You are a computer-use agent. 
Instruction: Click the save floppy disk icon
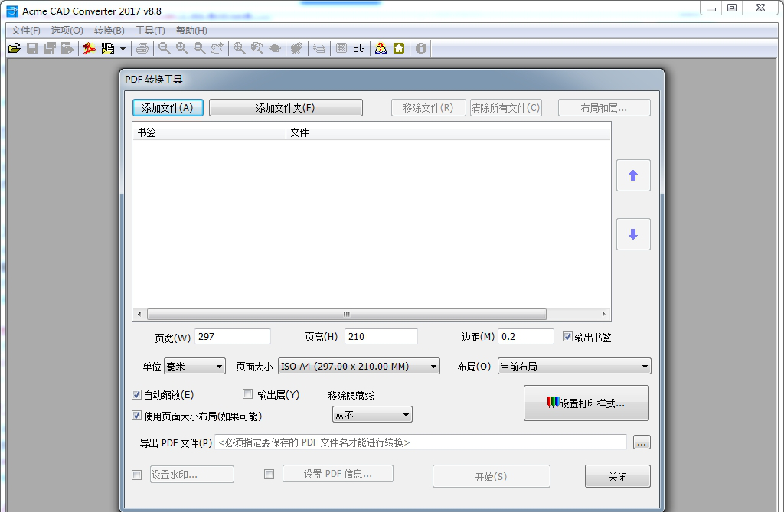32,48
